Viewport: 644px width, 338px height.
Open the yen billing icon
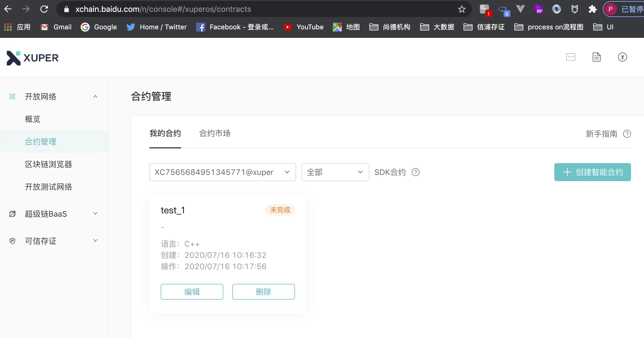[622, 57]
